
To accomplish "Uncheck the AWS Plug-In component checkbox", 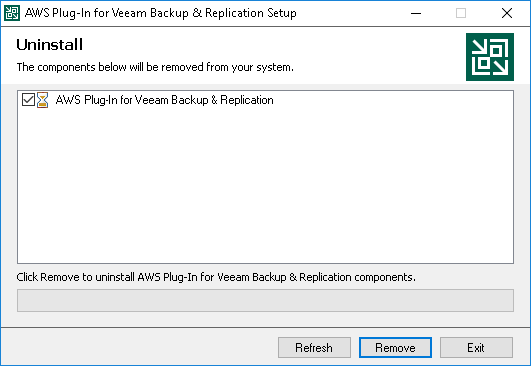I will 28,100.
